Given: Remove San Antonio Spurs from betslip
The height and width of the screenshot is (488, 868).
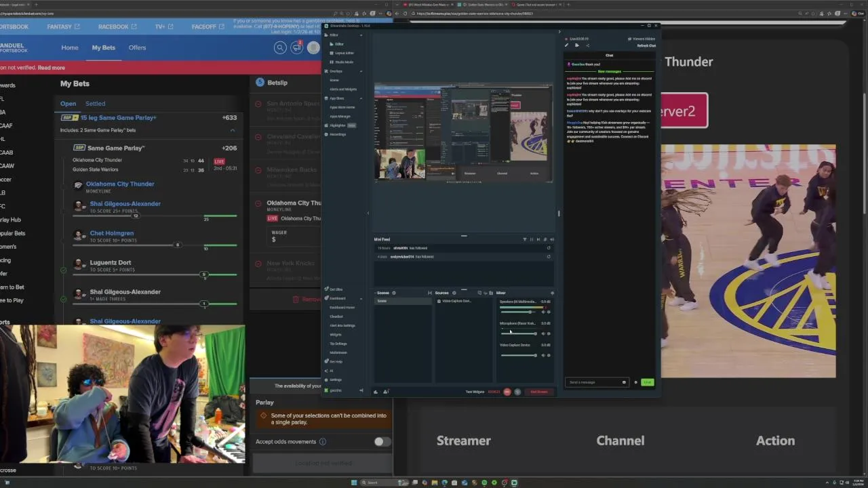Looking at the screenshot, I should [x=258, y=104].
